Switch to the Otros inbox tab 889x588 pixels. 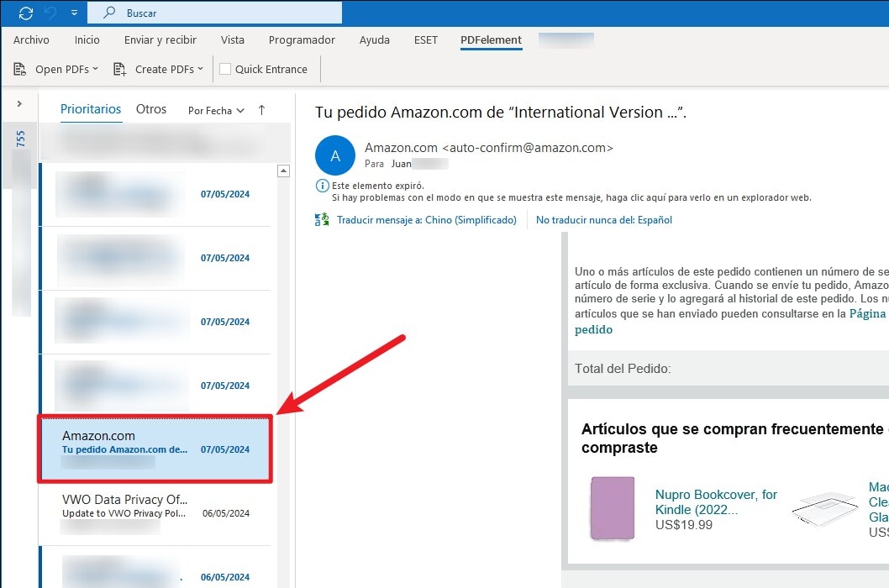pyautogui.click(x=151, y=109)
